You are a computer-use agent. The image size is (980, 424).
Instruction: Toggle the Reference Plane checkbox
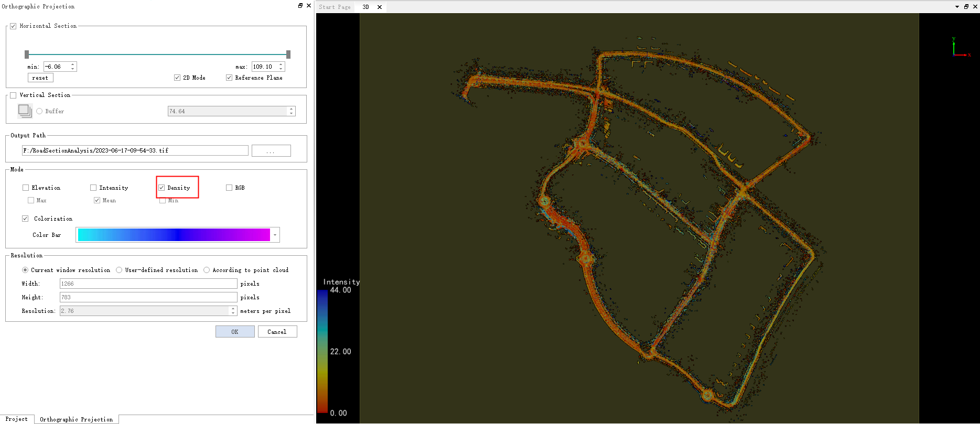click(x=229, y=78)
